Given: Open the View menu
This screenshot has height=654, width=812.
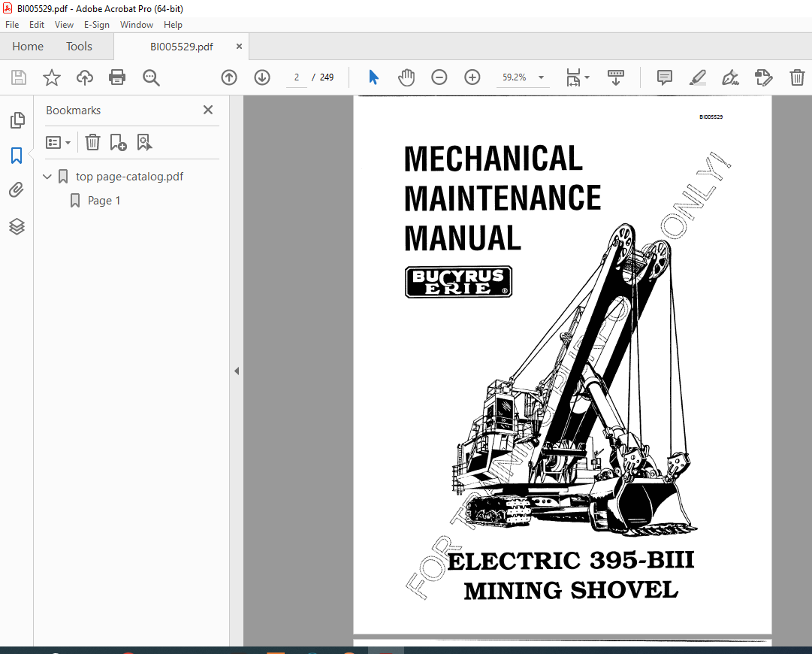Looking at the screenshot, I should pos(64,25).
